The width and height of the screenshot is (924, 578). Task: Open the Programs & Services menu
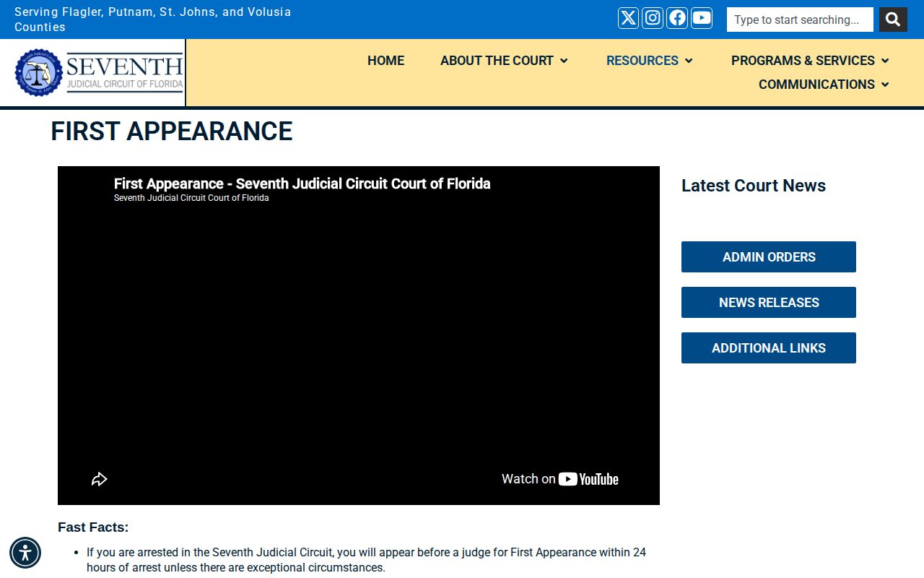pyautogui.click(x=803, y=61)
